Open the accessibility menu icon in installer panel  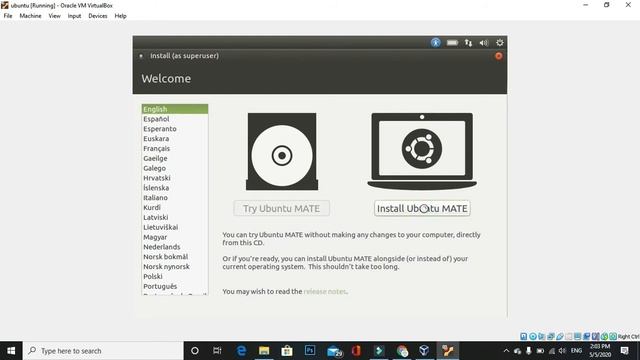point(436,42)
